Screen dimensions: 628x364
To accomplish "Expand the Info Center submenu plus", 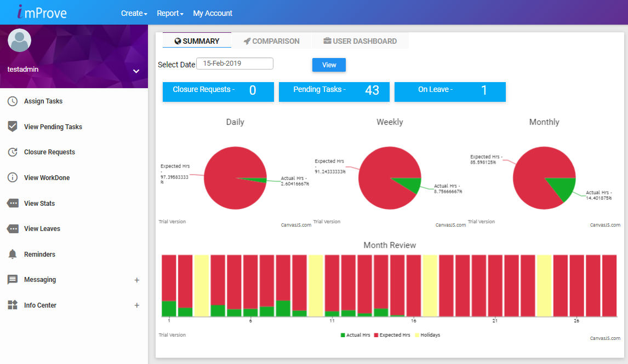I will [137, 305].
